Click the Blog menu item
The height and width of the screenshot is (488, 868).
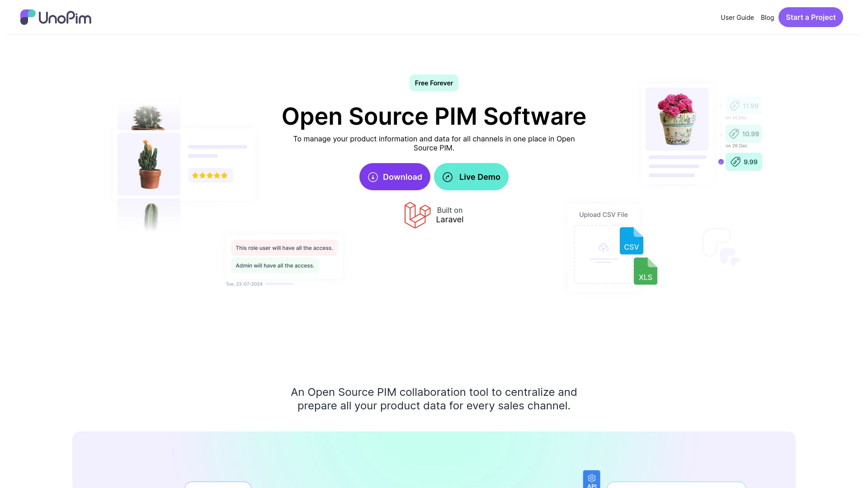tap(767, 17)
